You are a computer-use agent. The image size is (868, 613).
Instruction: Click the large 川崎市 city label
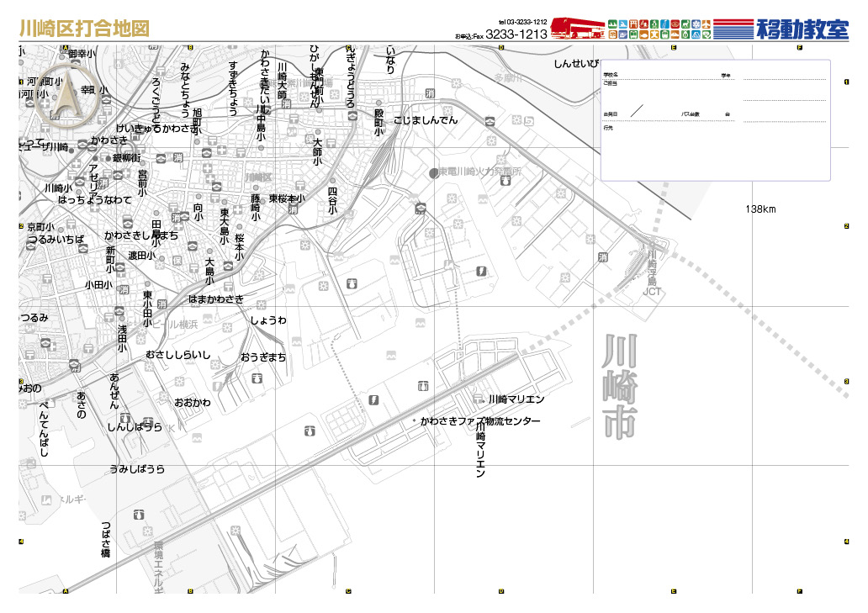coord(620,387)
